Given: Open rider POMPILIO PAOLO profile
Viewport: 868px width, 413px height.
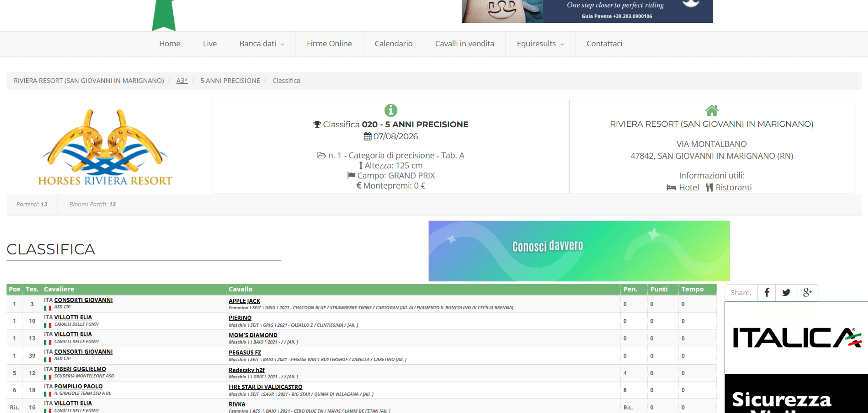Looking at the screenshot, I should click(x=78, y=386).
